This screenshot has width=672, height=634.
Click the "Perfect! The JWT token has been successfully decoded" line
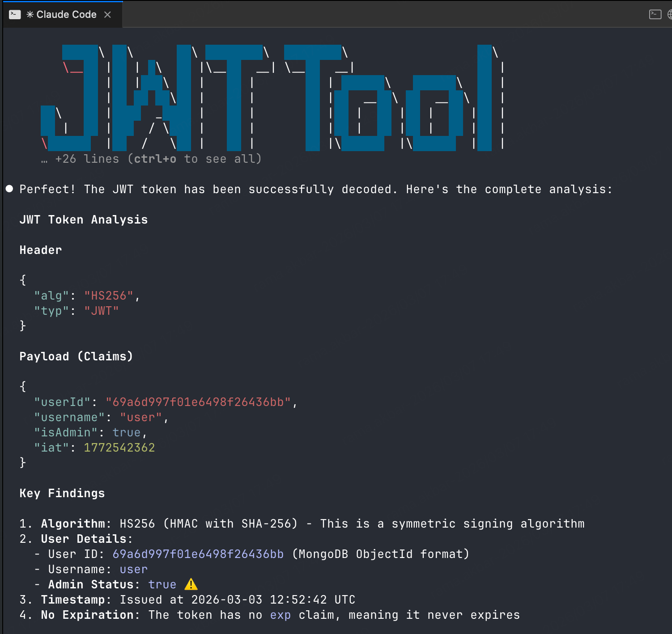coord(316,189)
